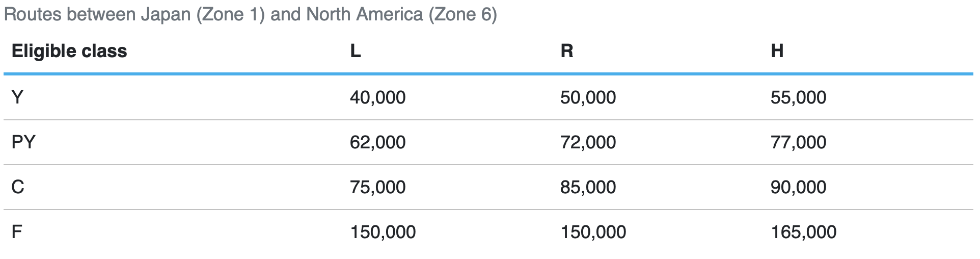Click the Routes between Japan and North America title
The height and width of the screenshot is (259, 980).
click(x=250, y=14)
